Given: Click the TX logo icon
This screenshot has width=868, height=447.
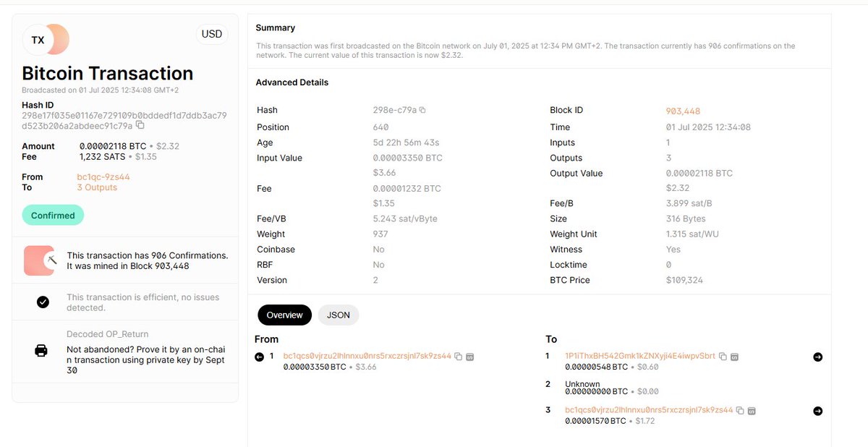Looking at the screenshot, I should [x=46, y=40].
